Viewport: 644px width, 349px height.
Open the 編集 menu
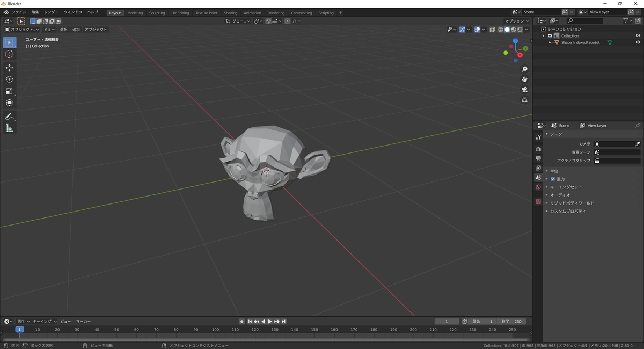(x=35, y=12)
